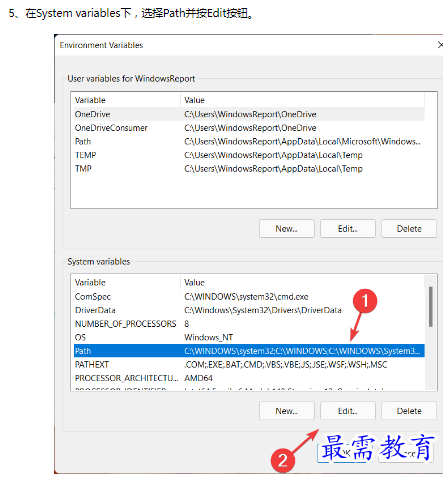This screenshot has width=443, height=479.
Task: Select the NUMBER_OF_PROCESSORS row
Action: click(x=249, y=324)
